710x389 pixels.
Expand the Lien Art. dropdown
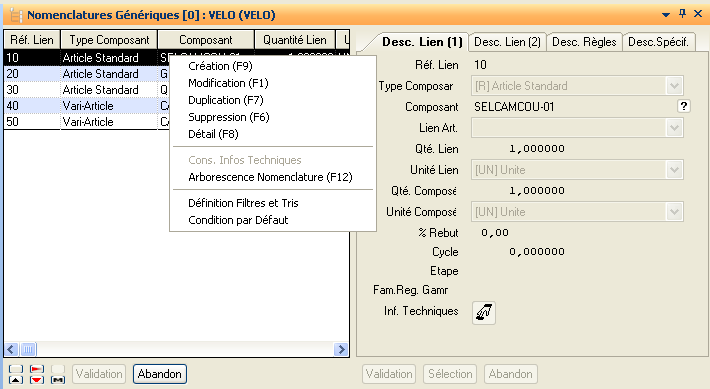pyautogui.click(x=674, y=128)
